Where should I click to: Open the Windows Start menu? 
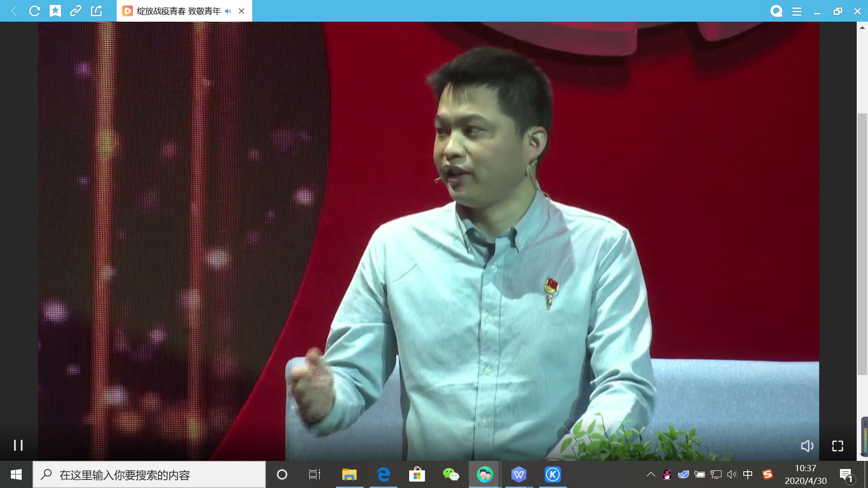[x=16, y=474]
